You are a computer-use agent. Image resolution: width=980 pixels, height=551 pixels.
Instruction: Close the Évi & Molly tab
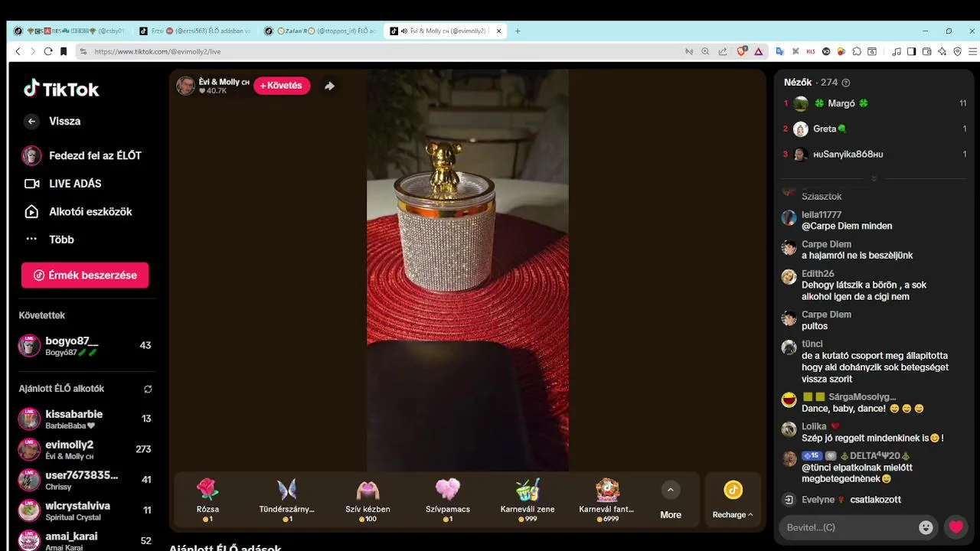pyautogui.click(x=499, y=31)
